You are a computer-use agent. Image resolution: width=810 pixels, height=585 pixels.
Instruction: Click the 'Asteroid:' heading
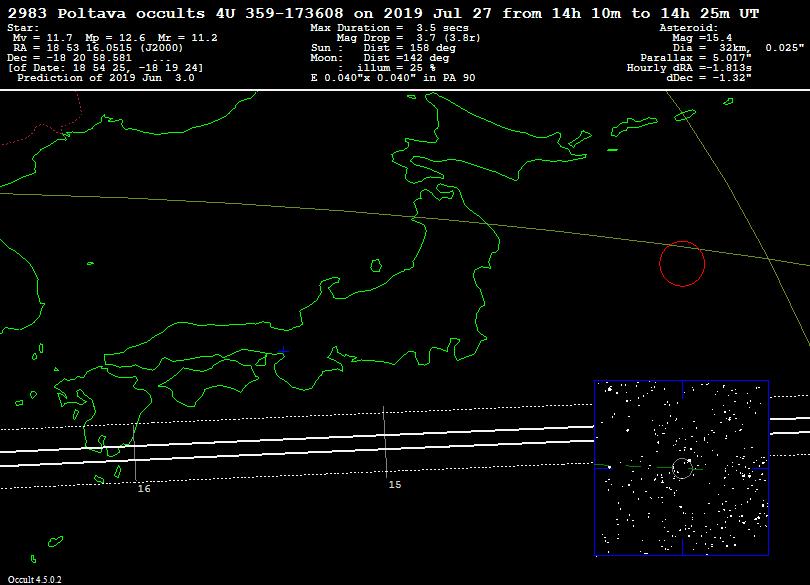click(689, 28)
